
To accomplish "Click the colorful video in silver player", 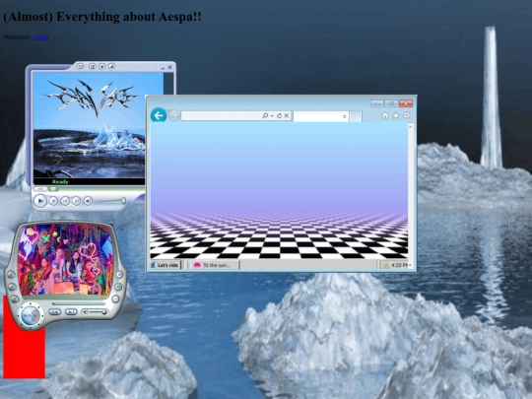I will (x=65, y=259).
